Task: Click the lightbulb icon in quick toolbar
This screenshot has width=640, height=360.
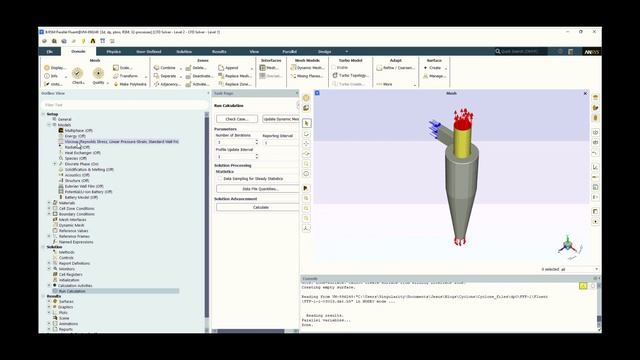Action: pyautogui.click(x=83, y=41)
